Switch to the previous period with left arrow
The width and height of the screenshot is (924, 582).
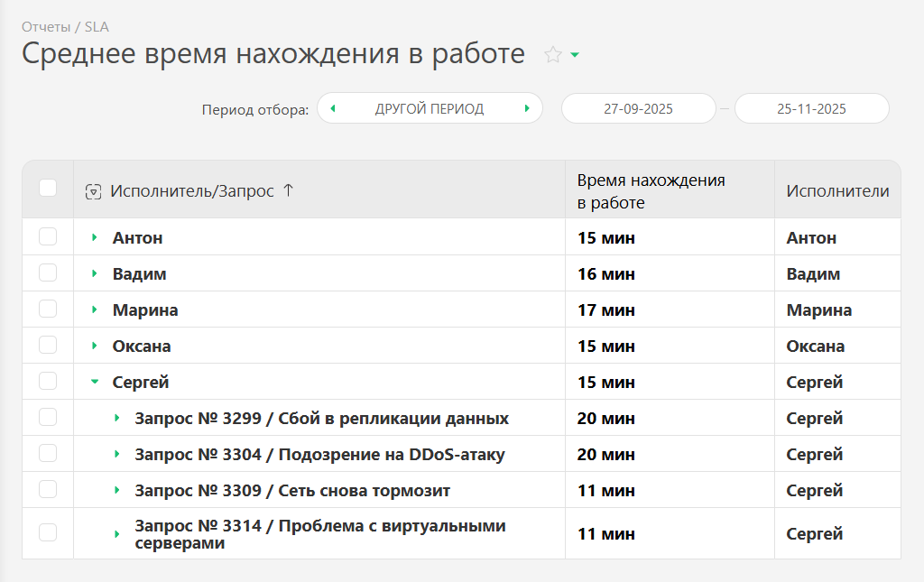(333, 108)
